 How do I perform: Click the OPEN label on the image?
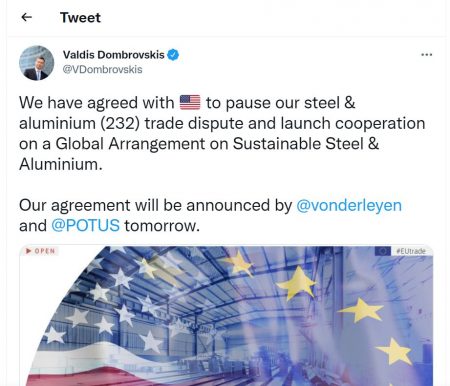(x=45, y=251)
